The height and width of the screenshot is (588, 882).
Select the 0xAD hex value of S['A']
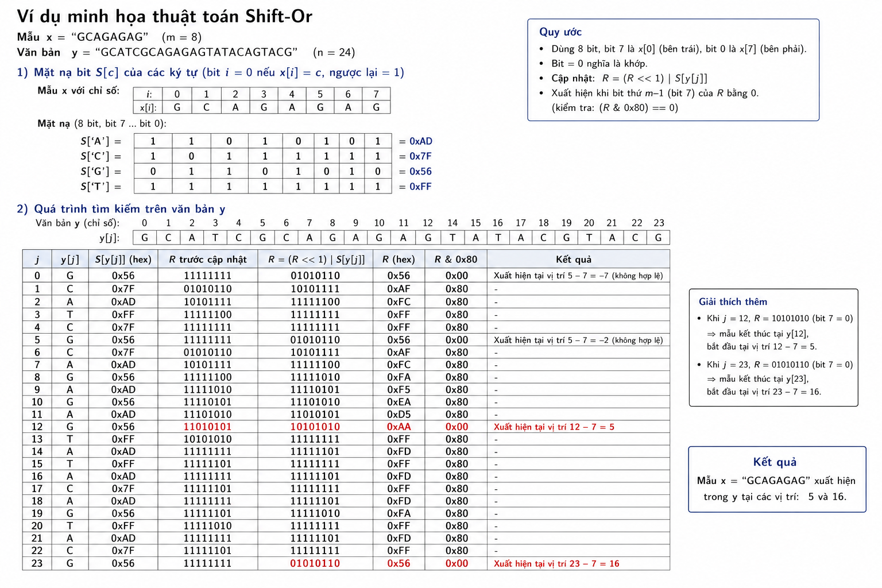point(421,141)
